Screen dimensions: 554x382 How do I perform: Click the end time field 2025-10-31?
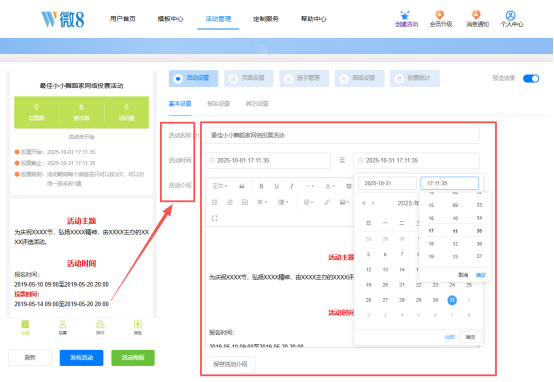tap(416, 160)
